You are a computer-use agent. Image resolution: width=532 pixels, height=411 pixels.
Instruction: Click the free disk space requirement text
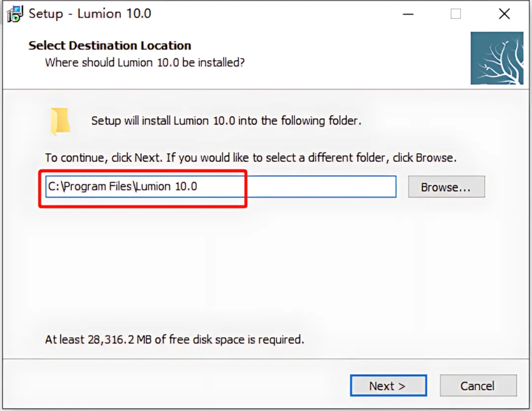174,340
